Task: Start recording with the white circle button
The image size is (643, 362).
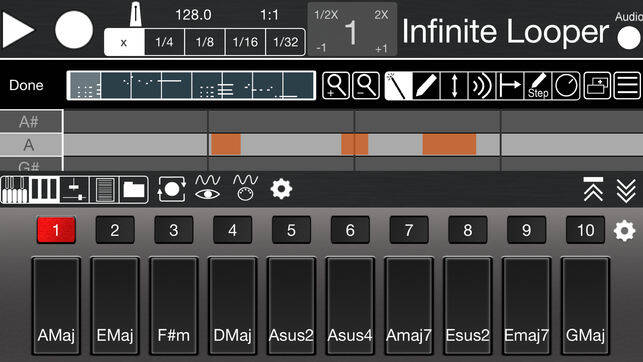Action: [x=74, y=30]
